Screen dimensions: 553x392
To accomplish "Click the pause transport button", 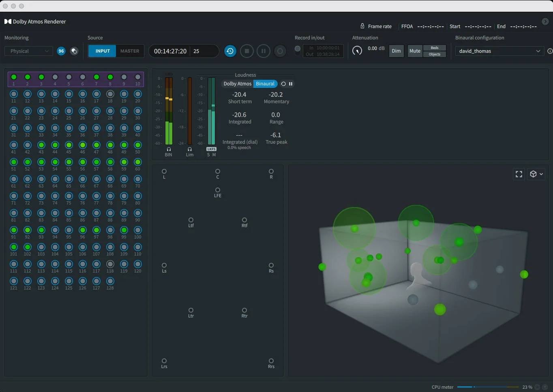I will [x=264, y=51].
